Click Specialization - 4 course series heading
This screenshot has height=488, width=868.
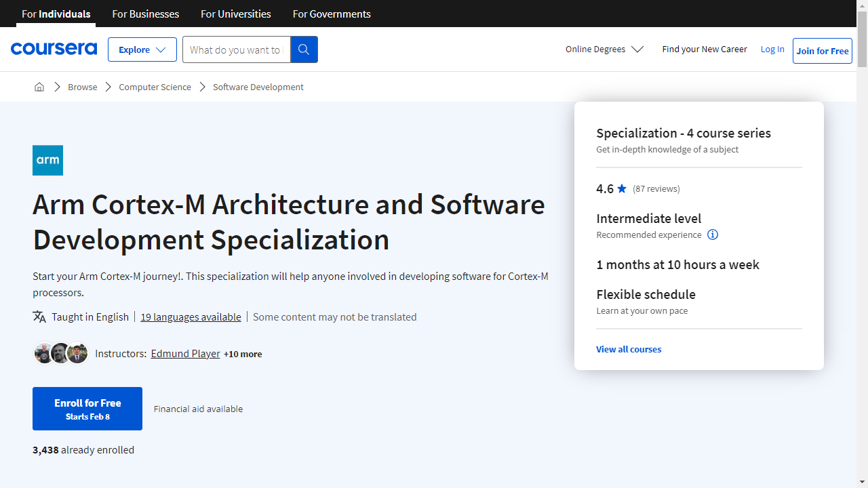point(684,133)
